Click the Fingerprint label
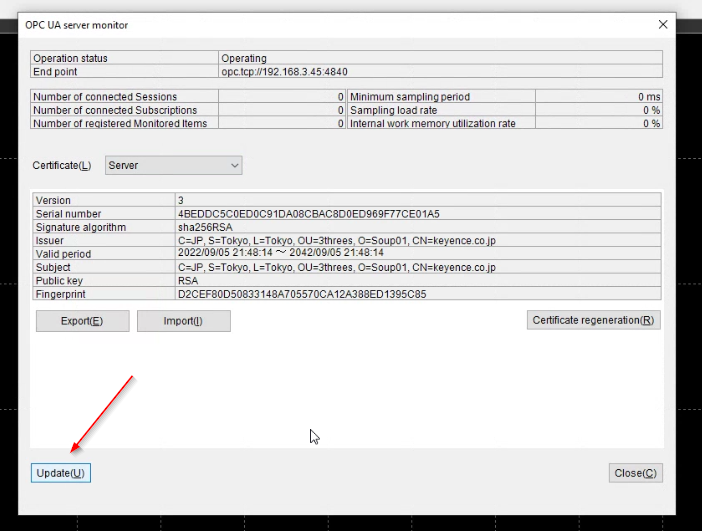The height and width of the screenshot is (531, 702). (x=60, y=294)
